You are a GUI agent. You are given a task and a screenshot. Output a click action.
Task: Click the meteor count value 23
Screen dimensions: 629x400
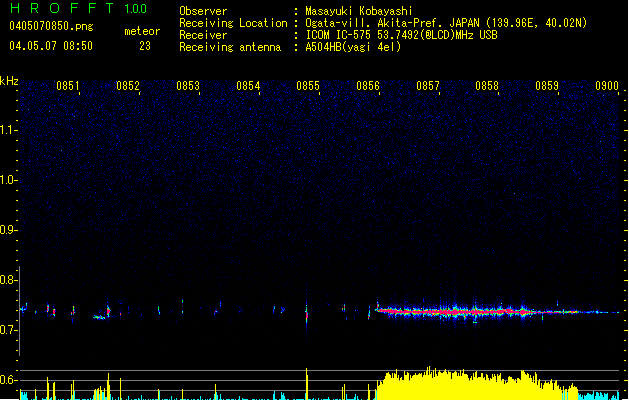click(x=145, y=46)
